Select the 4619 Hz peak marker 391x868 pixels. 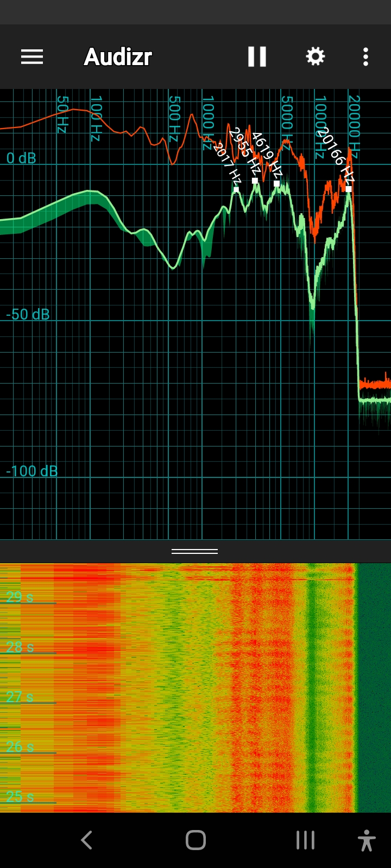click(x=276, y=183)
